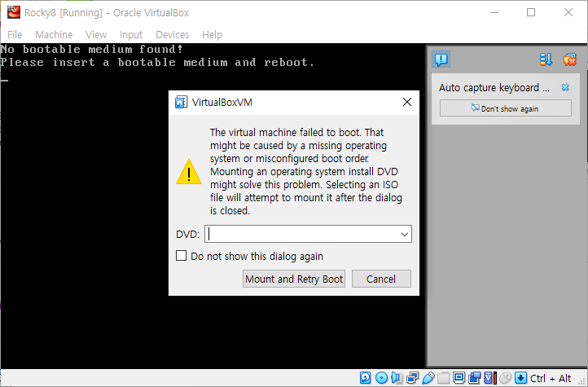
Task: Click the recording status icon
Action: [x=474, y=377]
